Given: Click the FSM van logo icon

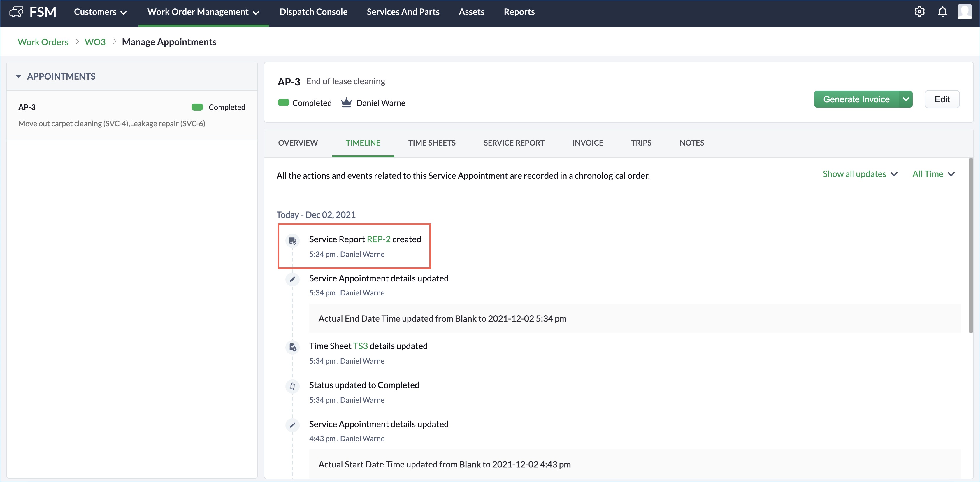Looking at the screenshot, I should [16, 12].
